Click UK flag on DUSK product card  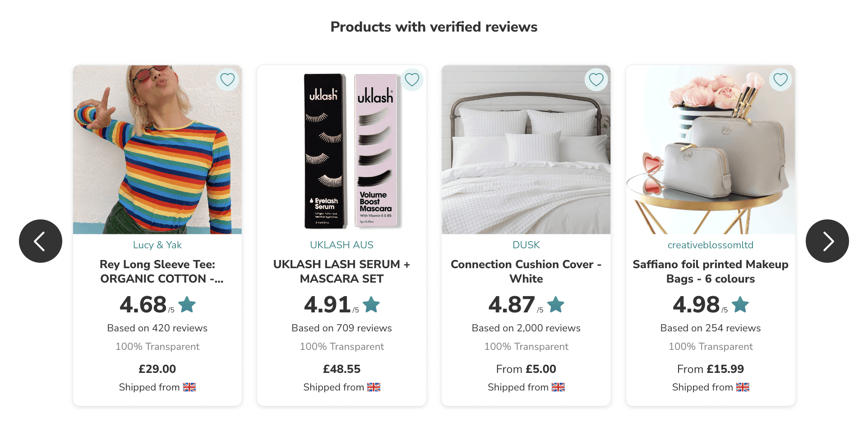(558, 387)
